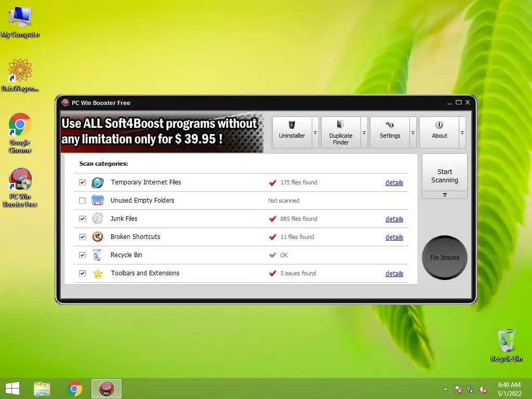Expand the Duplicate Finder dropdown arrow
The width and height of the screenshot is (532, 399).
pyautogui.click(x=364, y=132)
